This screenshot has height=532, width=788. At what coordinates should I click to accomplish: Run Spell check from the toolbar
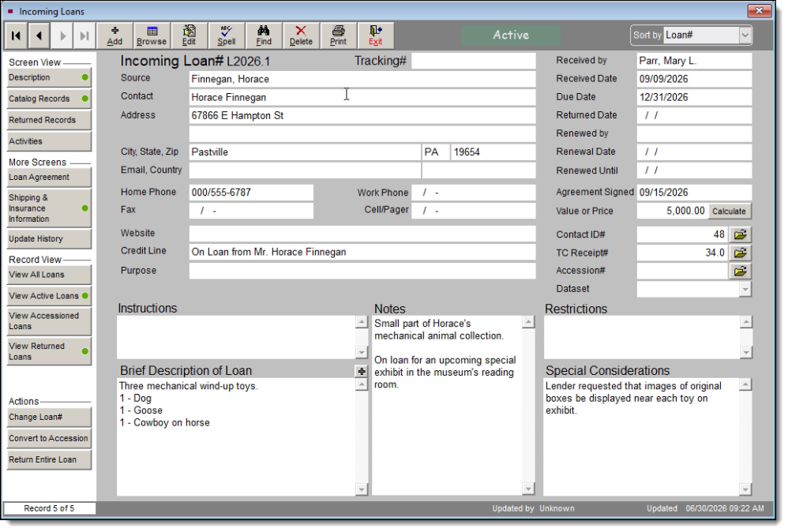226,36
